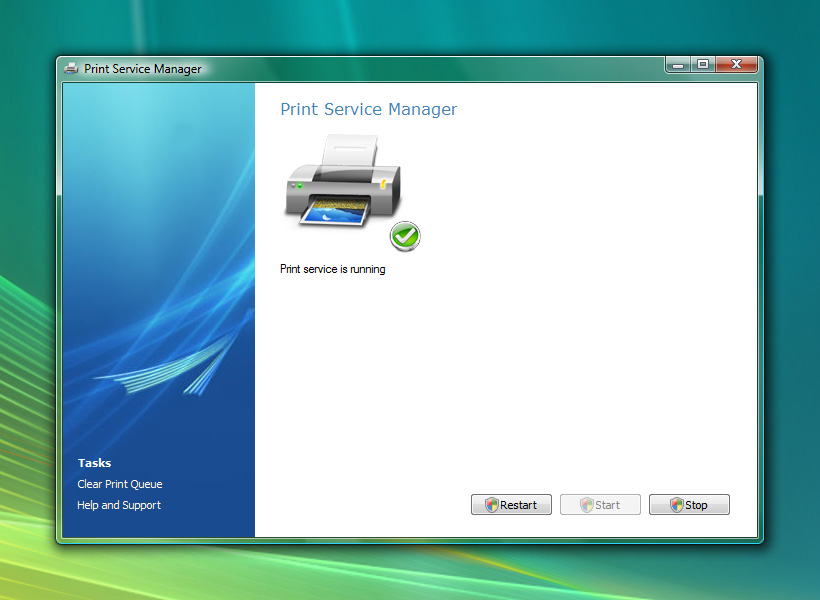Viewport: 820px width, 600px height.
Task: Click the greyed-out shield icon on Start
Action: click(x=587, y=505)
